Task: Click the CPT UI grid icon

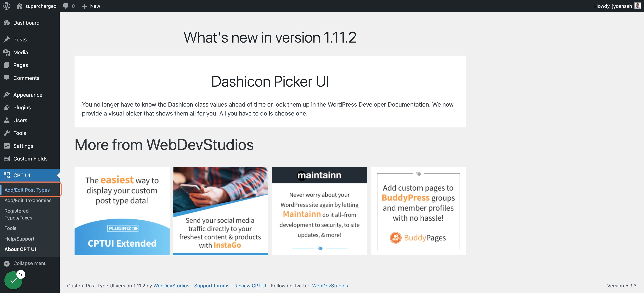Action: point(7,175)
